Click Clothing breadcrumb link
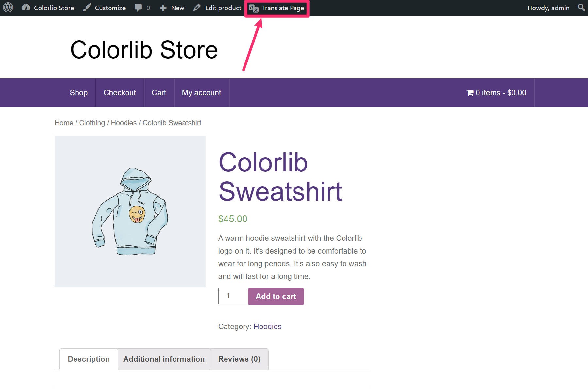Viewport: 588px width, 389px height. [x=92, y=123]
